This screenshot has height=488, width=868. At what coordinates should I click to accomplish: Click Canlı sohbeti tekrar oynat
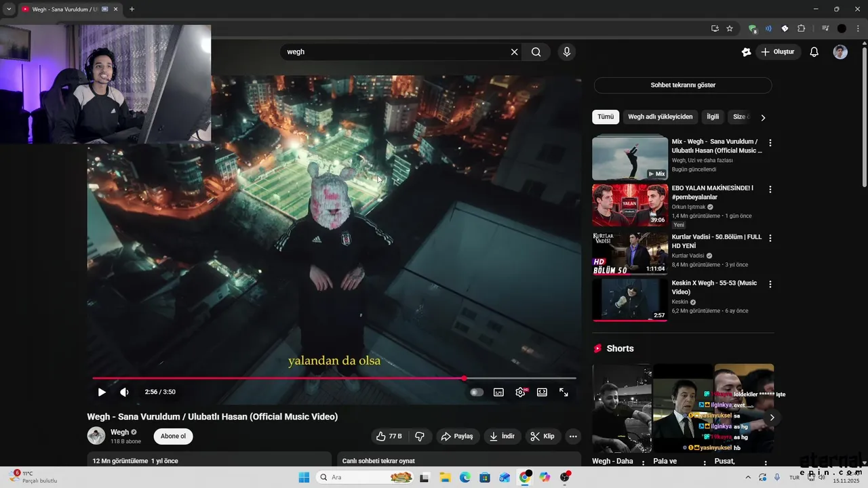point(378,461)
